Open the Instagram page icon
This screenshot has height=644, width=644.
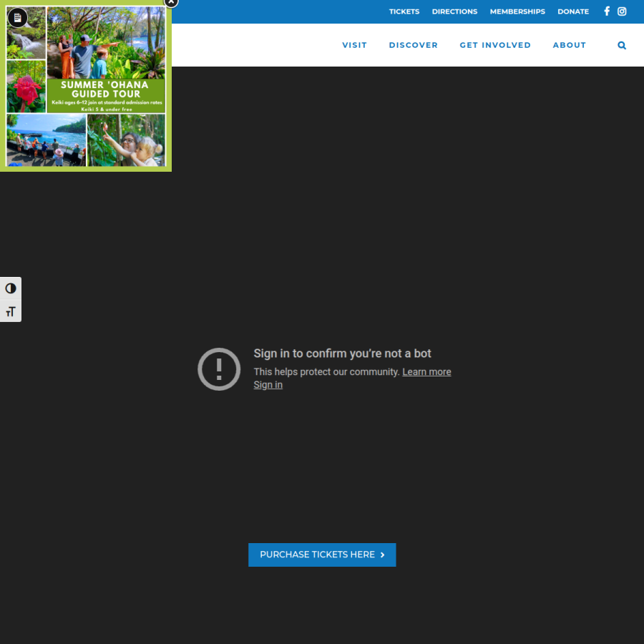coord(622,11)
